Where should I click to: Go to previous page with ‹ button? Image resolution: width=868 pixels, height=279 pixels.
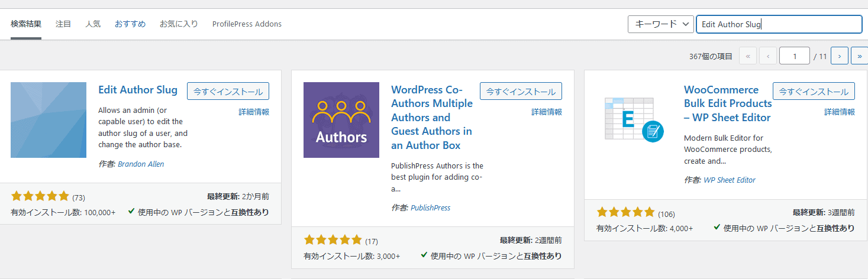[768, 56]
